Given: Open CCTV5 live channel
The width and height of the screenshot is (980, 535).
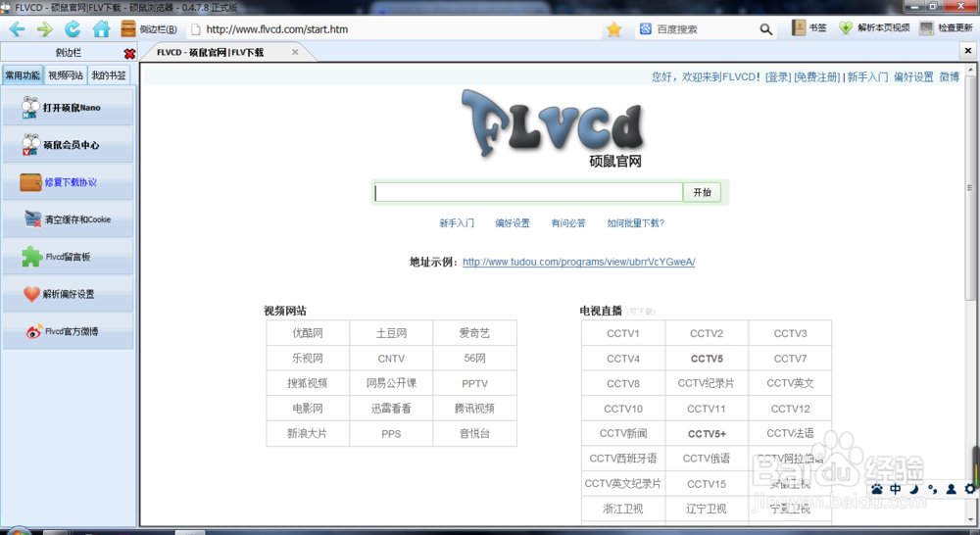Looking at the screenshot, I should pos(707,358).
